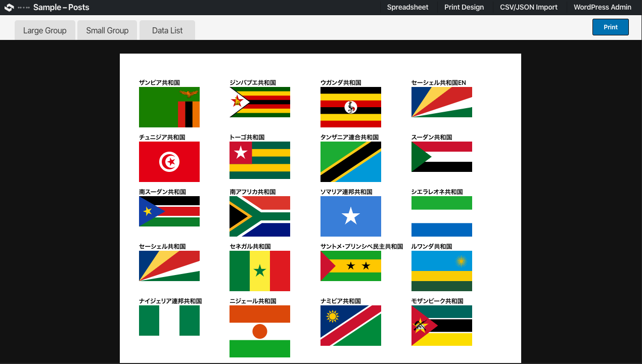This screenshot has height=364, width=642.
Task: Select the 南スーダン共和国 flag image
Action: click(x=169, y=211)
